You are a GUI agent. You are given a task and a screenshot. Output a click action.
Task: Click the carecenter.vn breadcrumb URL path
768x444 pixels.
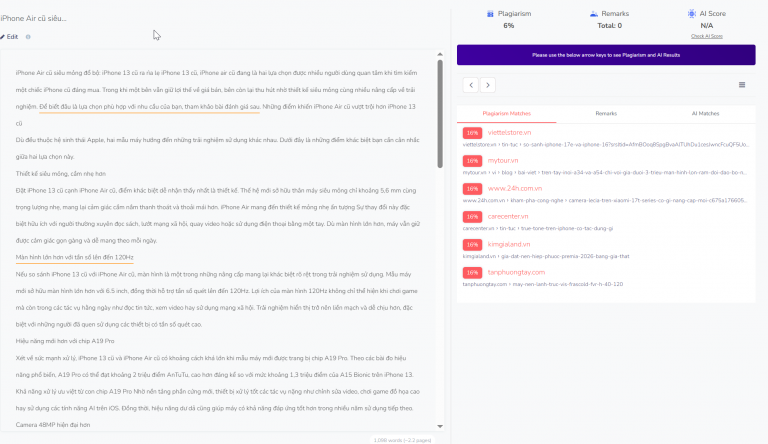[x=538, y=228]
